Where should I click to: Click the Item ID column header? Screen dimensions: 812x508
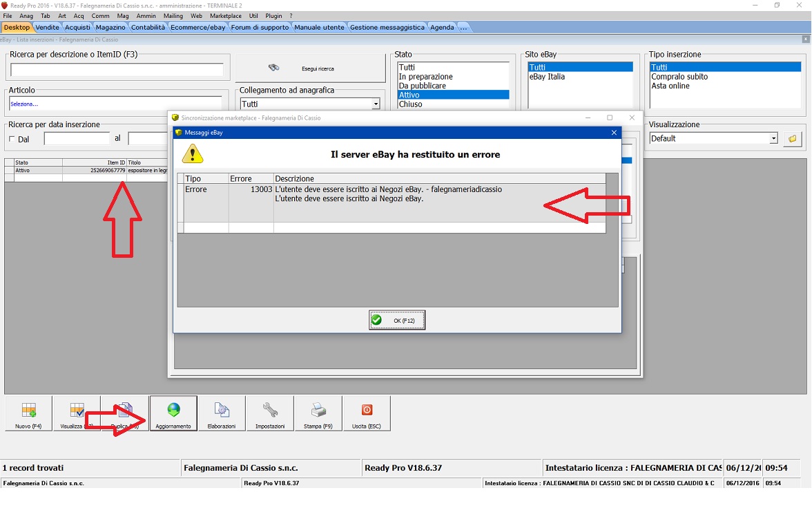point(94,163)
